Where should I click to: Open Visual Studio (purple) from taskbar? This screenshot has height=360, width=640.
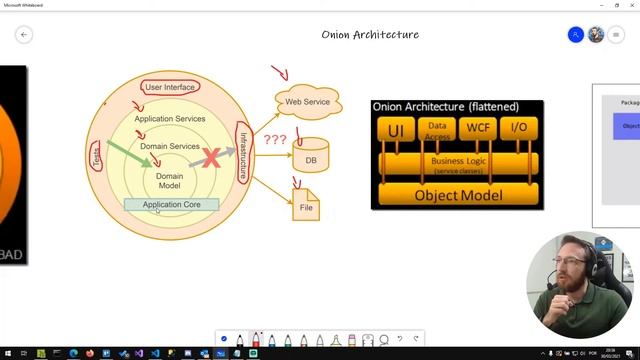[139, 353]
